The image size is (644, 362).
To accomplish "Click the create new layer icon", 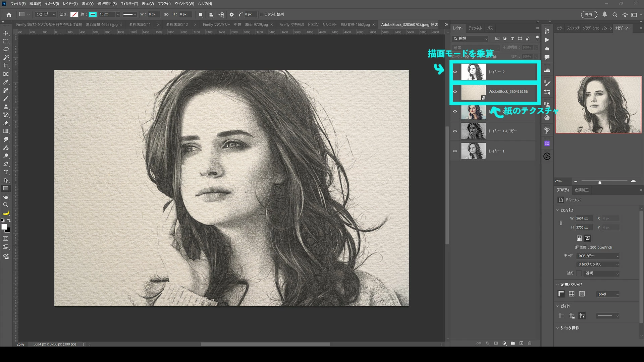I will (x=521, y=343).
